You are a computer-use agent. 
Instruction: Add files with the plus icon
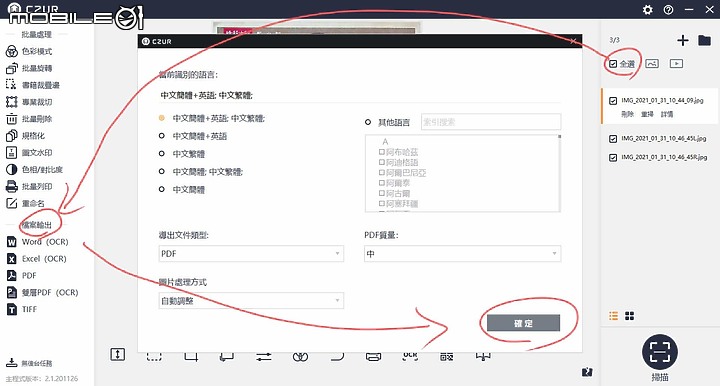pyautogui.click(x=683, y=40)
